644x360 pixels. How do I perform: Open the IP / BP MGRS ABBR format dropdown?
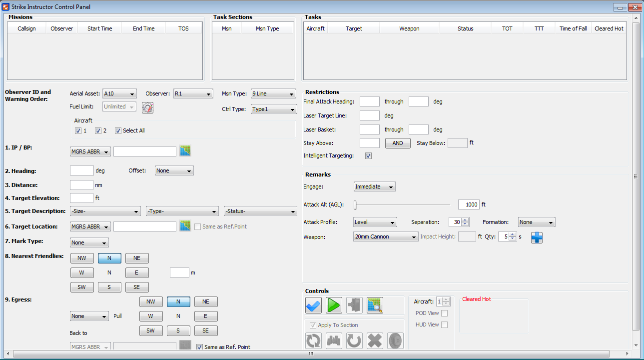click(x=90, y=151)
